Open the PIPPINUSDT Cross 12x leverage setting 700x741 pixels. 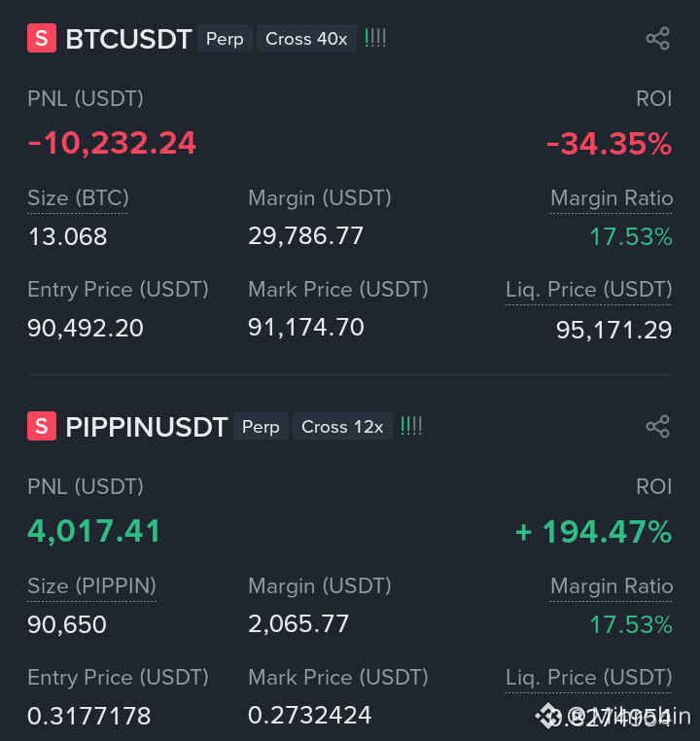click(x=342, y=426)
